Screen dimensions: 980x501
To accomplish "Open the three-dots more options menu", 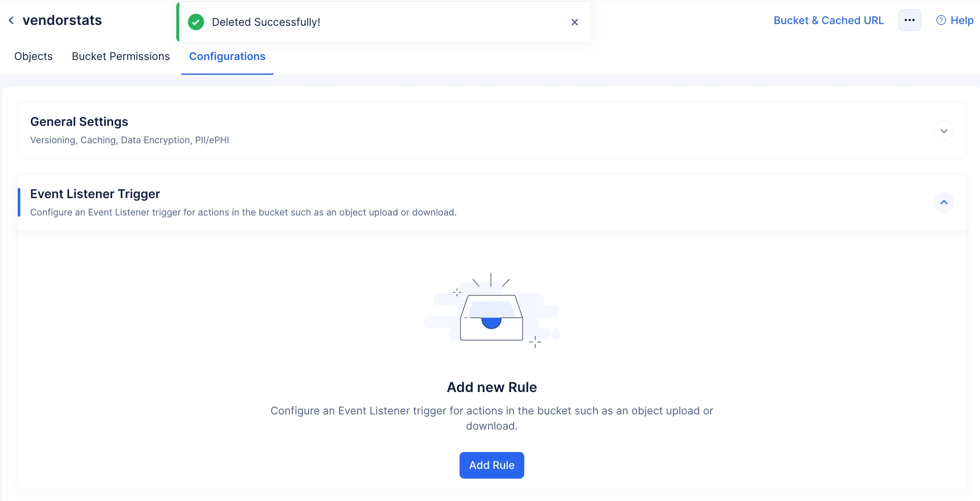I will tap(909, 20).
